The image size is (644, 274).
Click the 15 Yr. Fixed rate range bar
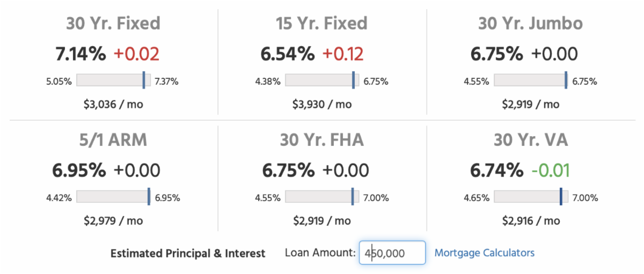point(322,80)
